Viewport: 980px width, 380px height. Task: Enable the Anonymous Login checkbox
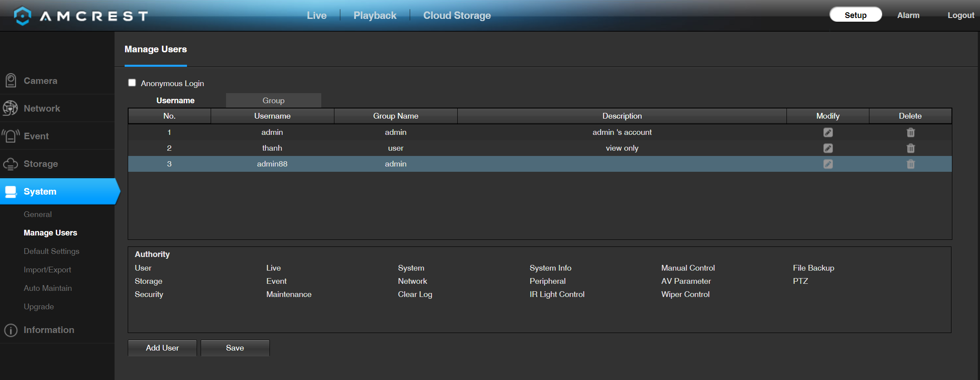click(x=132, y=83)
